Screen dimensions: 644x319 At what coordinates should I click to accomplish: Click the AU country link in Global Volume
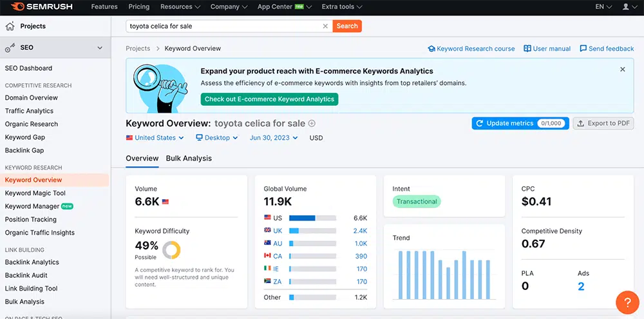[278, 244]
